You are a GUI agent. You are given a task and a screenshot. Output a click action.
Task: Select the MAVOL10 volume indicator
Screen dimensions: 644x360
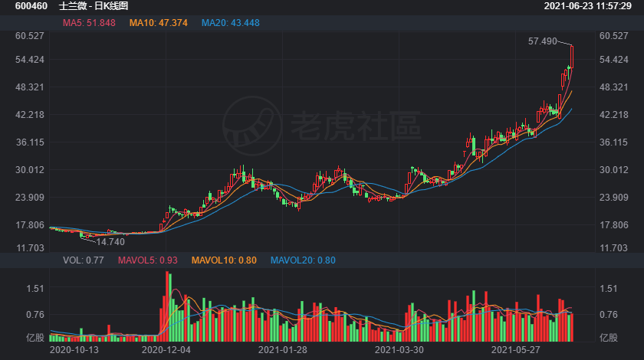[224, 260]
